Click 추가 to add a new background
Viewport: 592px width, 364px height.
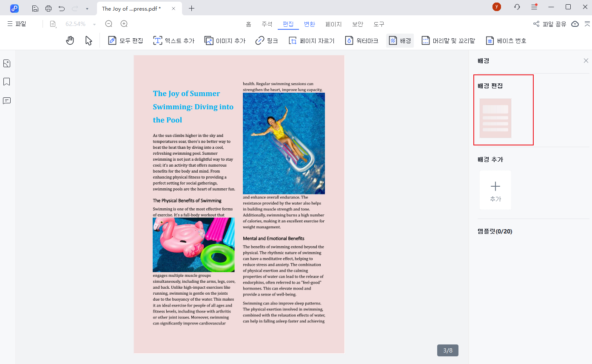point(495,190)
